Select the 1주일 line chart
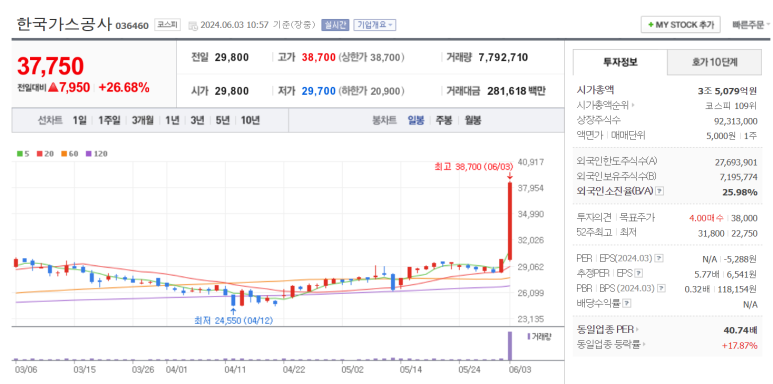Viewport: 773px width, 384px height. tap(109, 120)
